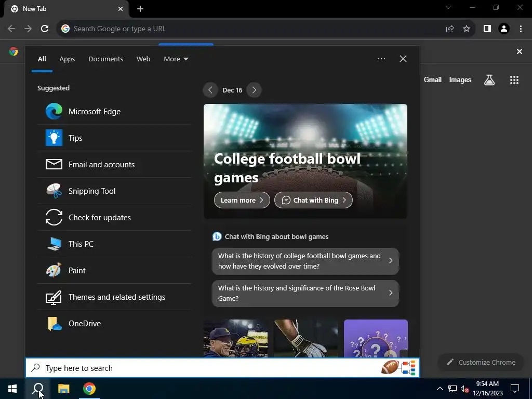Dismiss the Chrome banner with its X
The width and height of the screenshot is (532, 399).
520,51
